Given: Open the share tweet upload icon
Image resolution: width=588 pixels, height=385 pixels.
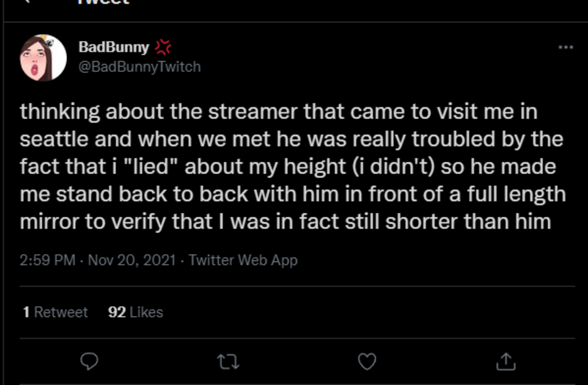Looking at the screenshot, I should point(506,362).
